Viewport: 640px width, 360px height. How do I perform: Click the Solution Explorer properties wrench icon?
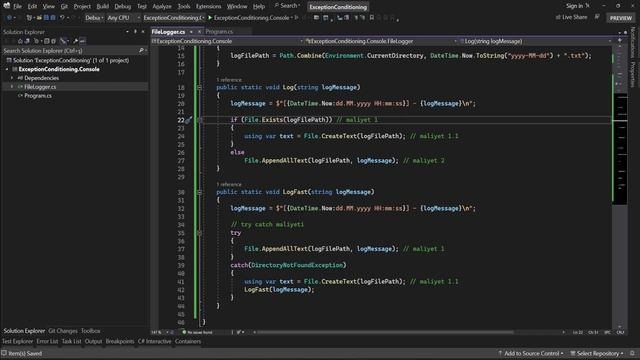pyautogui.click(x=76, y=41)
